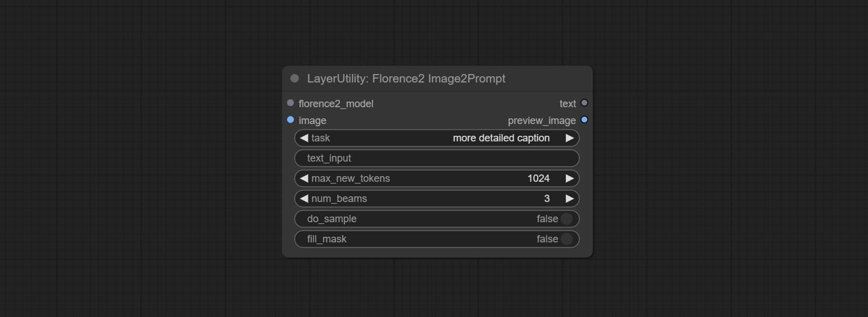Toggle the do_sample switch
Screen dimensions: 868x317
click(566, 219)
